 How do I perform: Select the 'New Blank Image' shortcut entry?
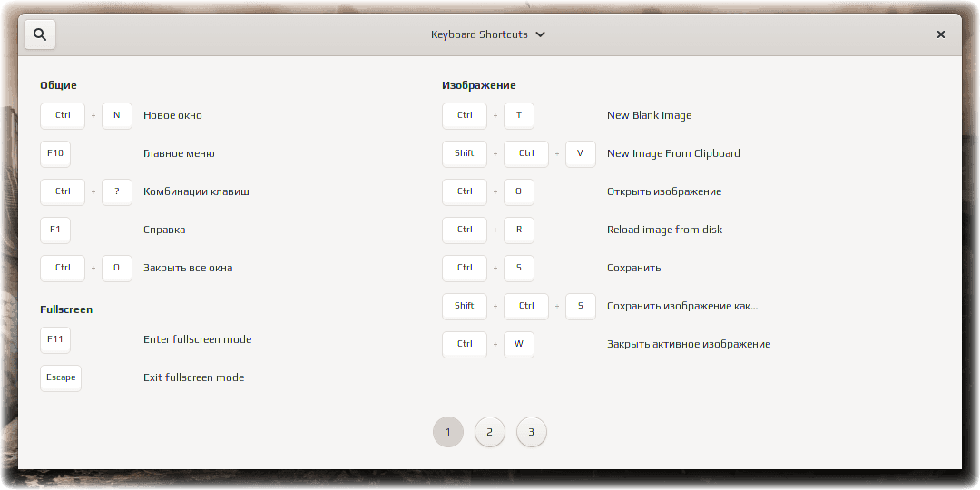tap(650, 115)
